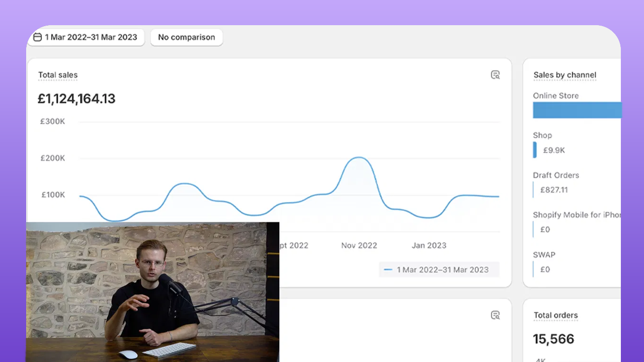Click the Shop channel blue bar
Image resolution: width=644 pixels, height=362 pixels.
click(x=535, y=150)
